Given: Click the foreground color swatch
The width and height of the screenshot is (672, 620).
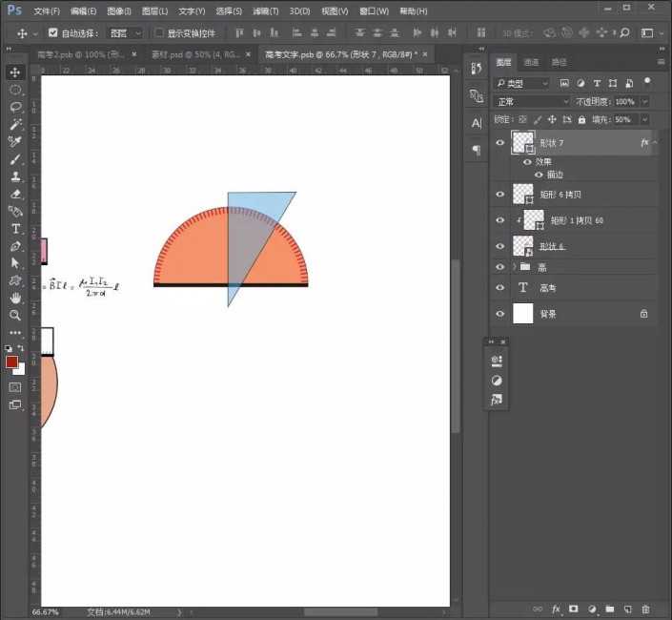Looking at the screenshot, I should click(x=11, y=362).
